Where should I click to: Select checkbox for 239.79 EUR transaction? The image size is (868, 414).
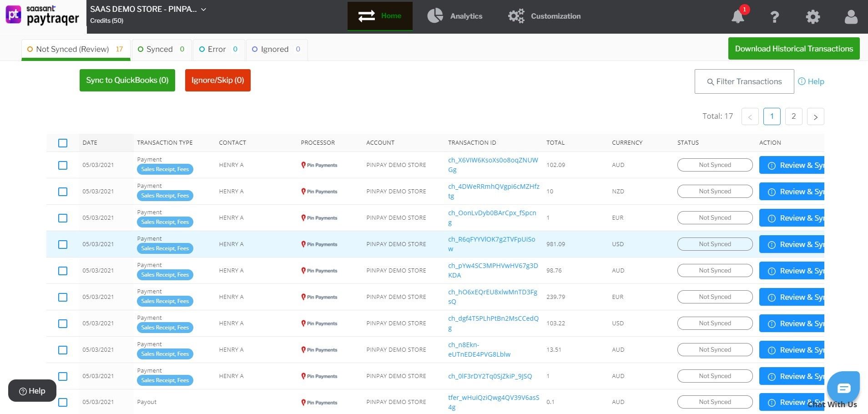63,297
